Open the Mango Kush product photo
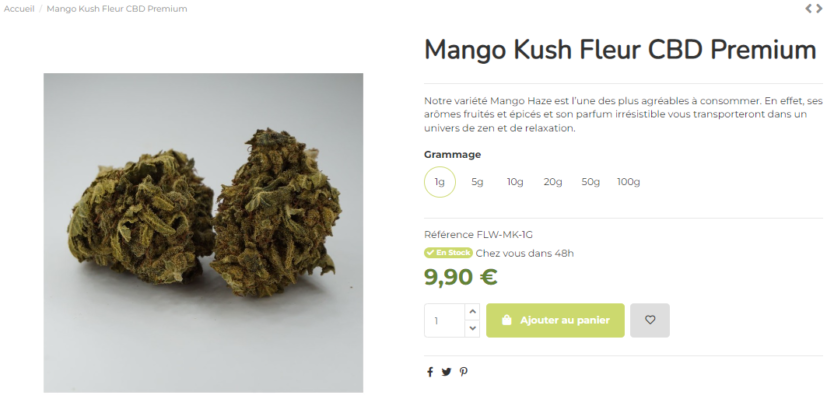Image resolution: width=834 pixels, height=420 pixels. [x=203, y=233]
